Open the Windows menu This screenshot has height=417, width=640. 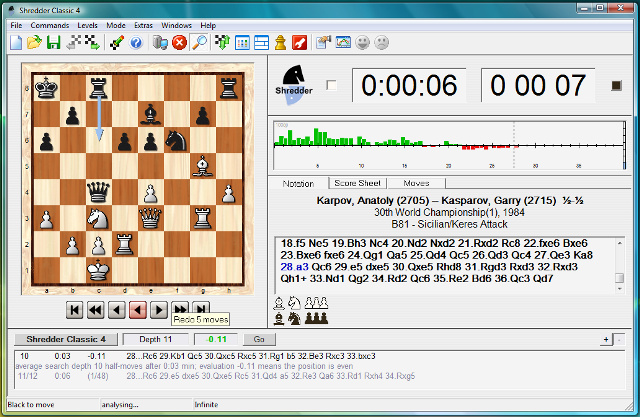(x=176, y=25)
